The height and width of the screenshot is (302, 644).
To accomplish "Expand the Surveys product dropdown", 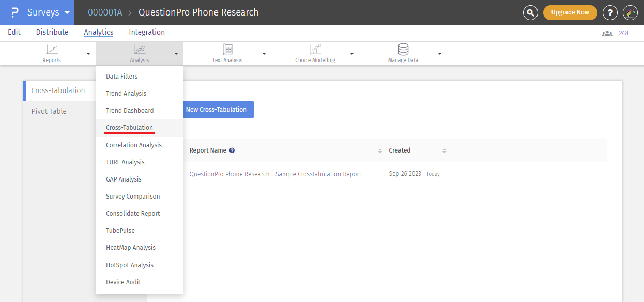I will [x=67, y=12].
